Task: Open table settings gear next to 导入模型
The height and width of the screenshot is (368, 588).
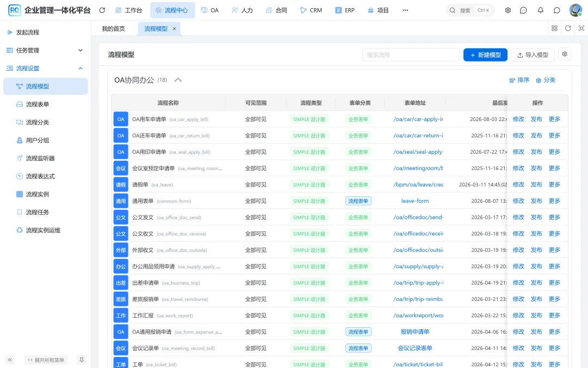Action: pyautogui.click(x=565, y=55)
